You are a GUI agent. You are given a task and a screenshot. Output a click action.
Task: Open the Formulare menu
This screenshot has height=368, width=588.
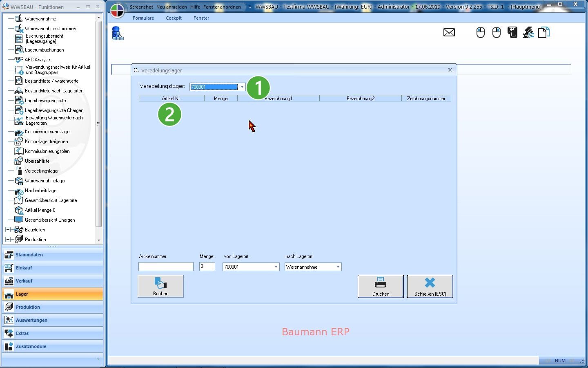[x=143, y=18]
